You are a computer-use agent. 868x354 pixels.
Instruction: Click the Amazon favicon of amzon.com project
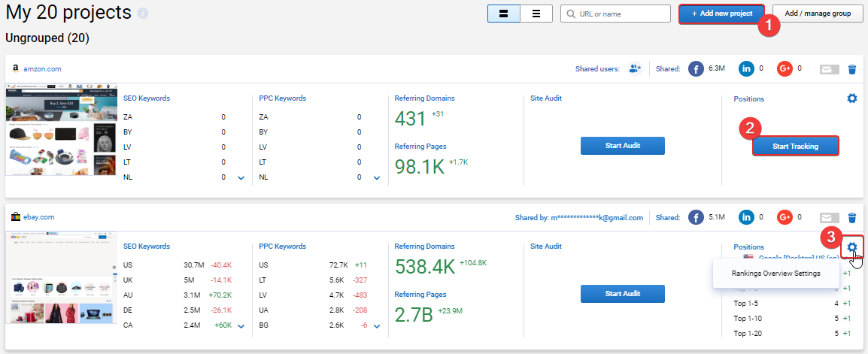(x=16, y=68)
